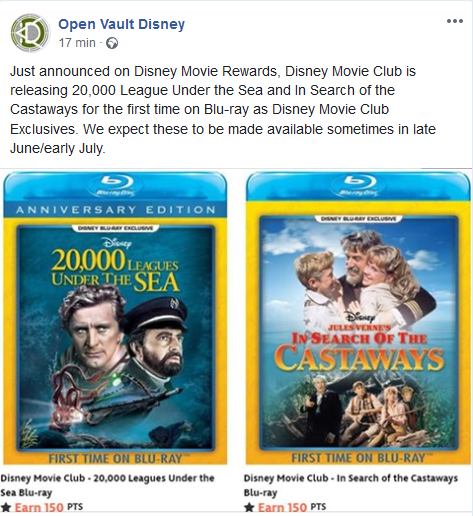Click the 17 min timestamp link
This screenshot has height=516, width=473.
(77, 43)
